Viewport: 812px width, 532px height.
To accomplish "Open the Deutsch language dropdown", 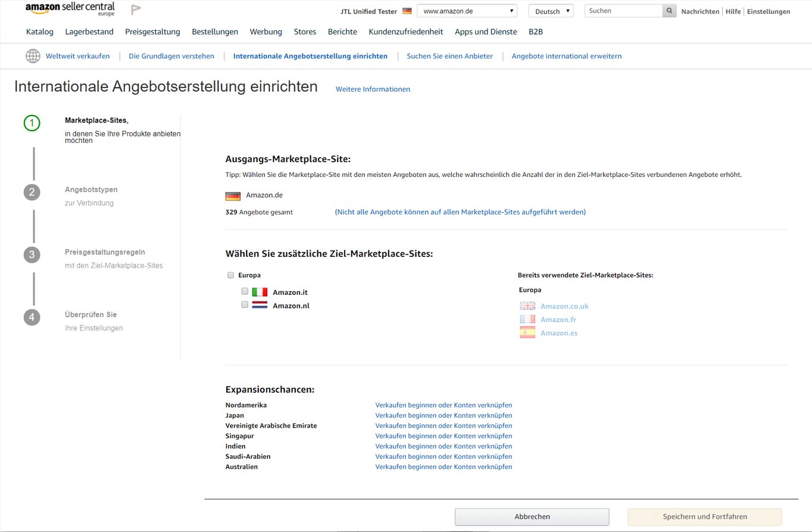I will point(551,11).
